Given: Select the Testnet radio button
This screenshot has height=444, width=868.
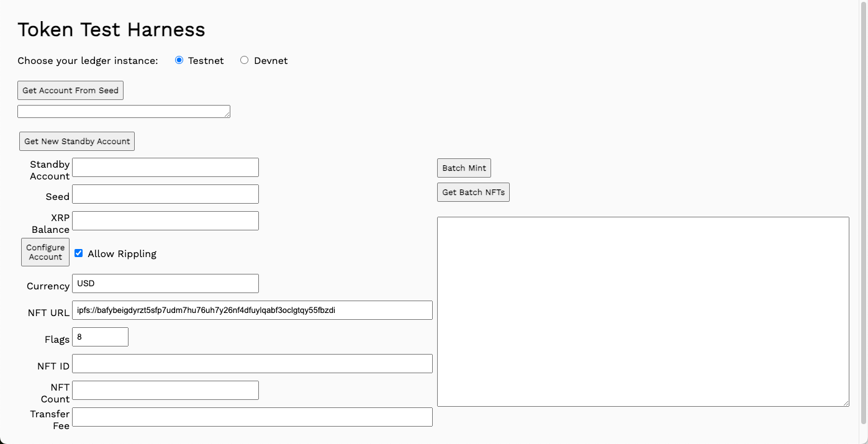Looking at the screenshot, I should pos(179,60).
